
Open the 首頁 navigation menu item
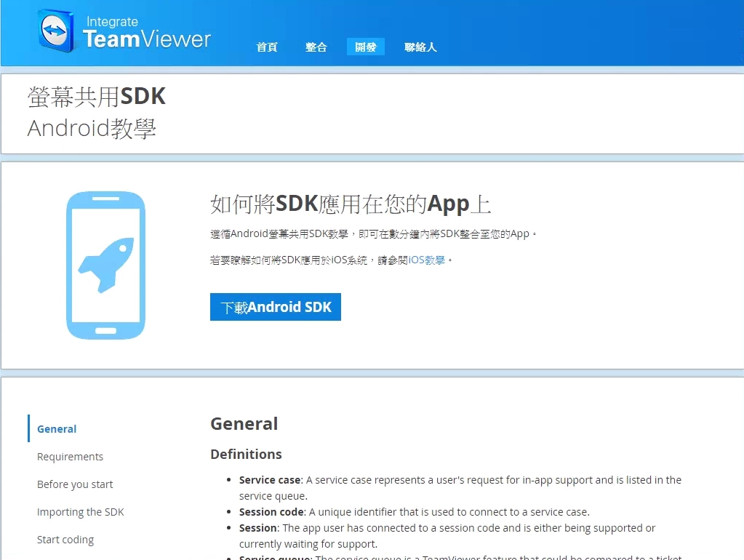(x=266, y=47)
